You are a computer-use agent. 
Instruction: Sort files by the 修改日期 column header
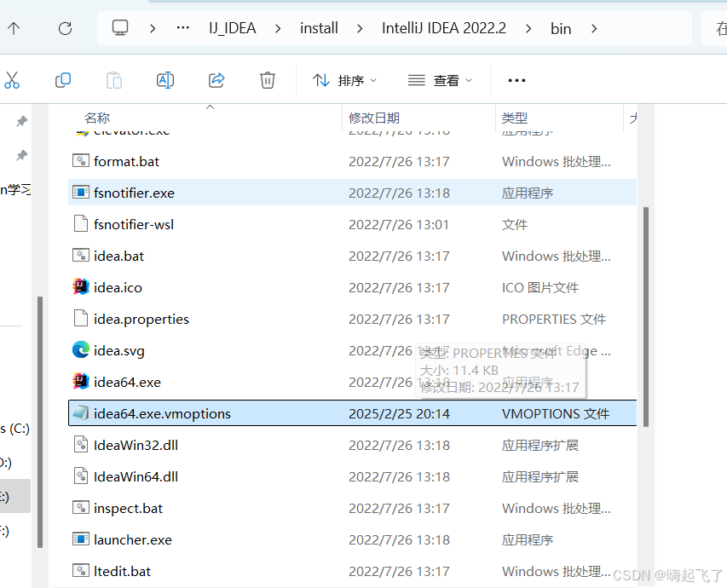[373, 118]
